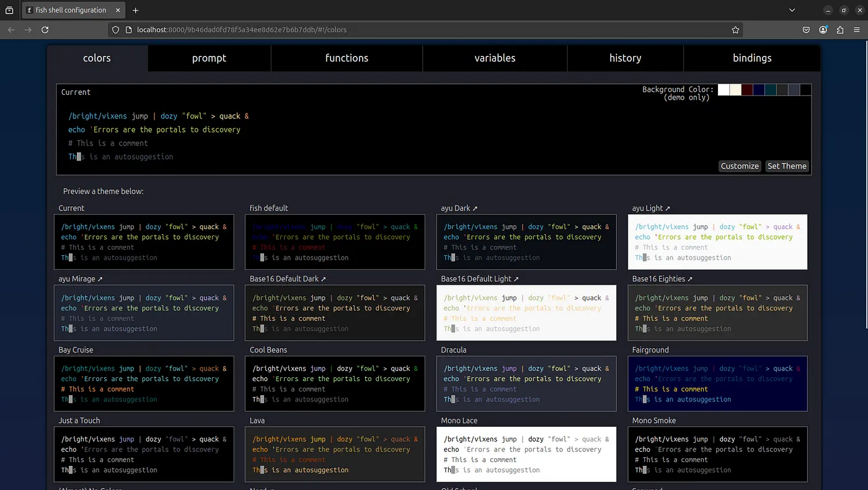Reload the fish configuration page
The height and width of the screenshot is (490, 868).
[45, 30]
